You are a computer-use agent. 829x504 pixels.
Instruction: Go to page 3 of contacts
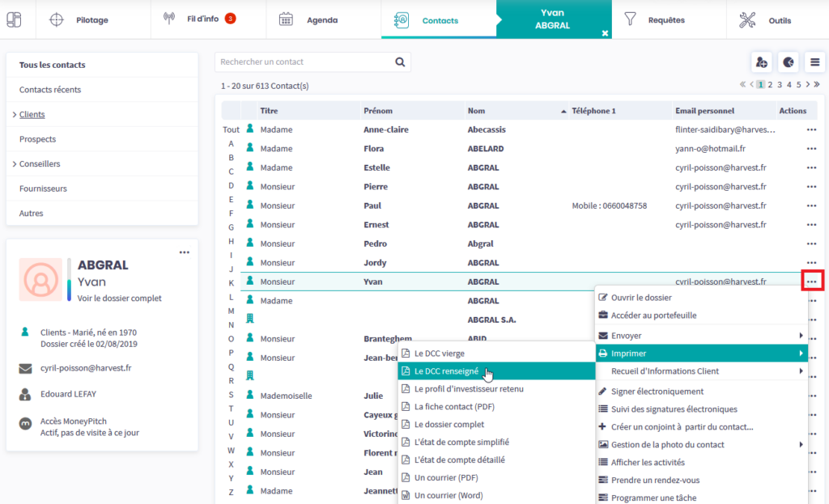point(780,84)
